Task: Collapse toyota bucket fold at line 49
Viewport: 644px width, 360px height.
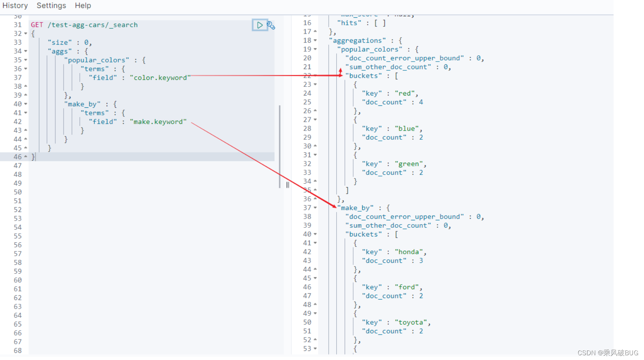Action: coord(315,313)
